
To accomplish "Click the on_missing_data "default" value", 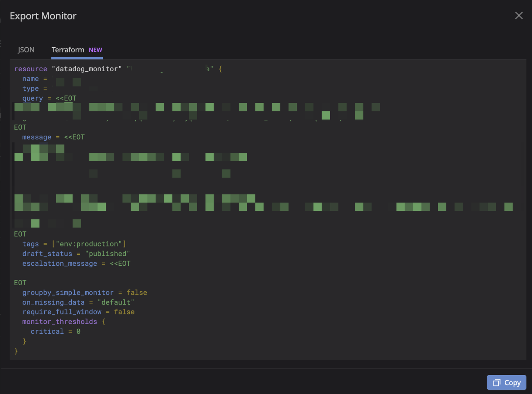I will pyautogui.click(x=116, y=302).
